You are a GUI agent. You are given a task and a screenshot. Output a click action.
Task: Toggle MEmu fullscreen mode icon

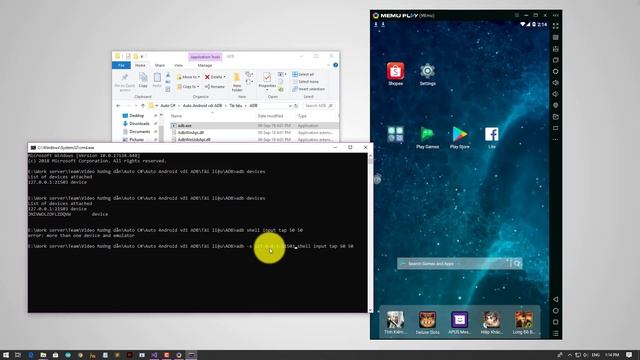click(x=556, y=26)
